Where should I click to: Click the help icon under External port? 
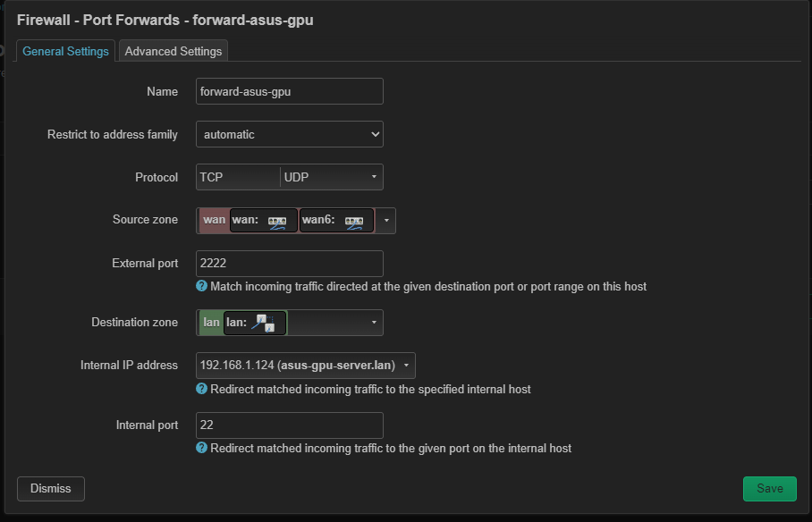pos(201,286)
